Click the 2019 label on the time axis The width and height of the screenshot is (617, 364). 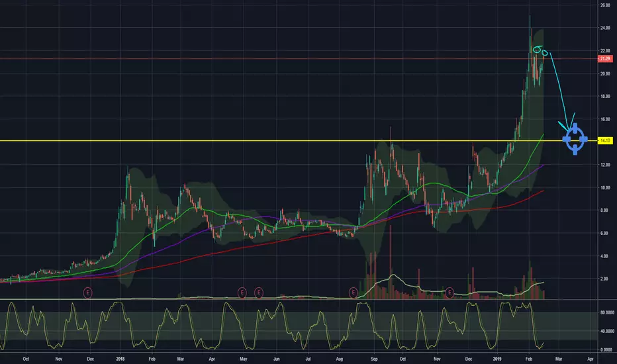[x=497, y=359]
